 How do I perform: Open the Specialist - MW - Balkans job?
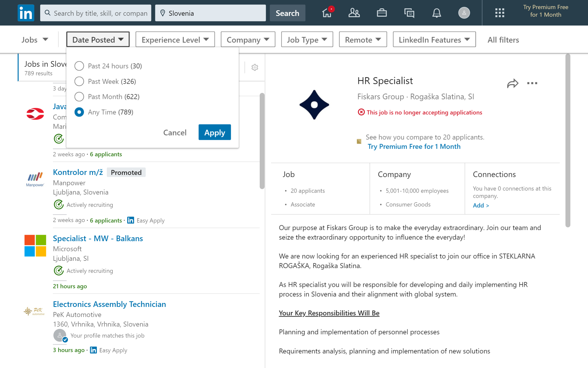click(x=98, y=238)
